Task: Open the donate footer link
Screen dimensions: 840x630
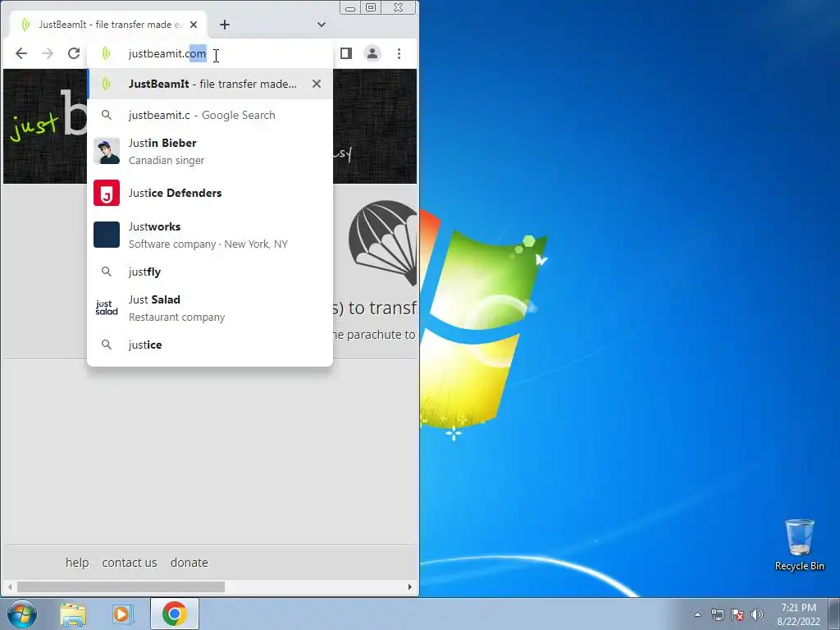Action: tap(189, 563)
